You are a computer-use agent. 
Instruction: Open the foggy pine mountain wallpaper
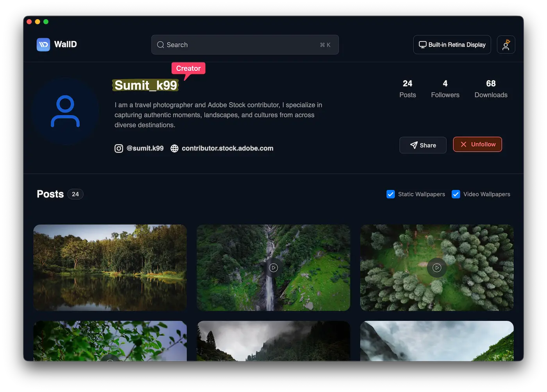[273, 341]
